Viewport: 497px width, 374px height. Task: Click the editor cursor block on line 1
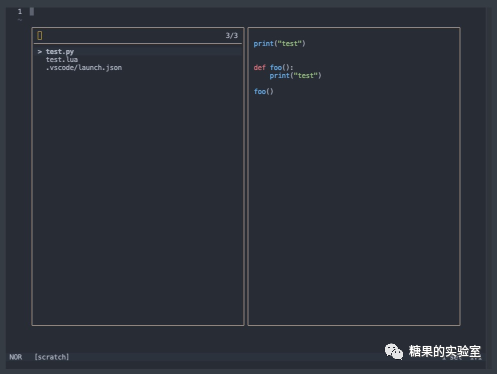(32, 12)
